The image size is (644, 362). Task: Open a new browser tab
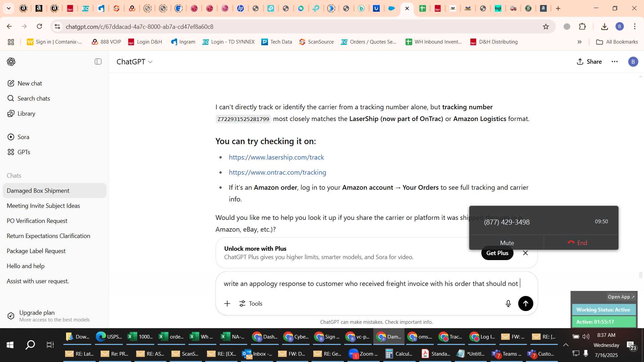pos(558,8)
